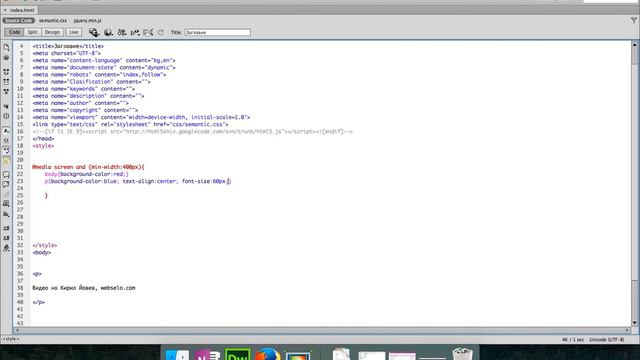Click the Format Source Code icon
640x360 pixels.
pyautogui.click(x=6, y=248)
